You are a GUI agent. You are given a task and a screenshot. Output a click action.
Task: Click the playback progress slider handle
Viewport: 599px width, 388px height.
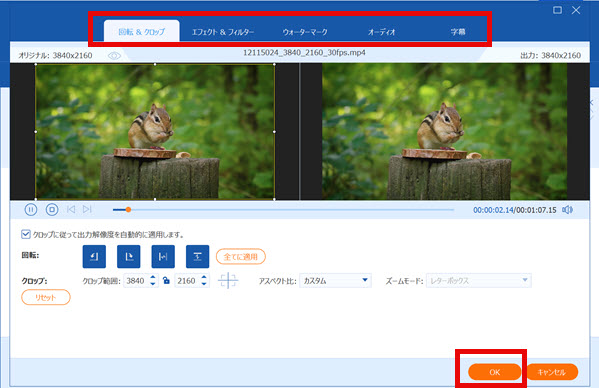pos(128,210)
